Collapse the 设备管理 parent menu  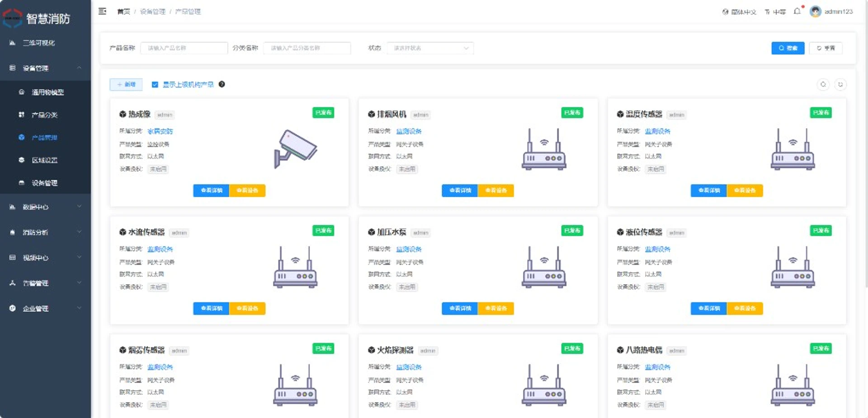pyautogui.click(x=45, y=68)
